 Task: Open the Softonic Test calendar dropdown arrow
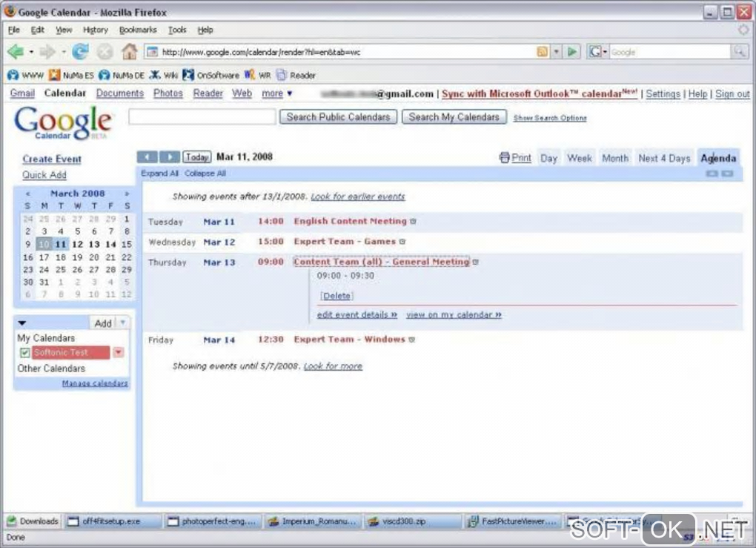tap(118, 353)
